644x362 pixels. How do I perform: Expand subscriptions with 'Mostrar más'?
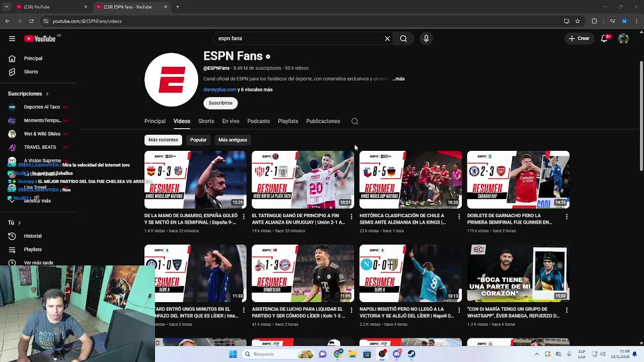point(37,201)
